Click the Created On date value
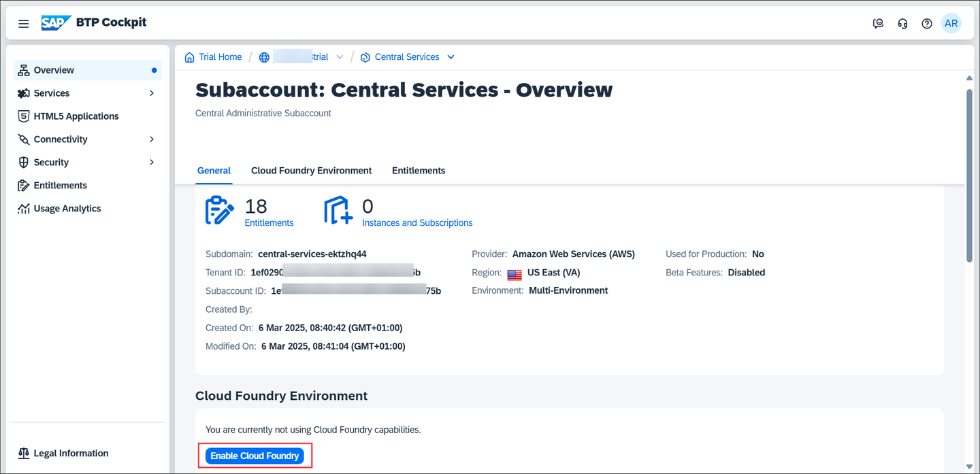 tap(330, 328)
